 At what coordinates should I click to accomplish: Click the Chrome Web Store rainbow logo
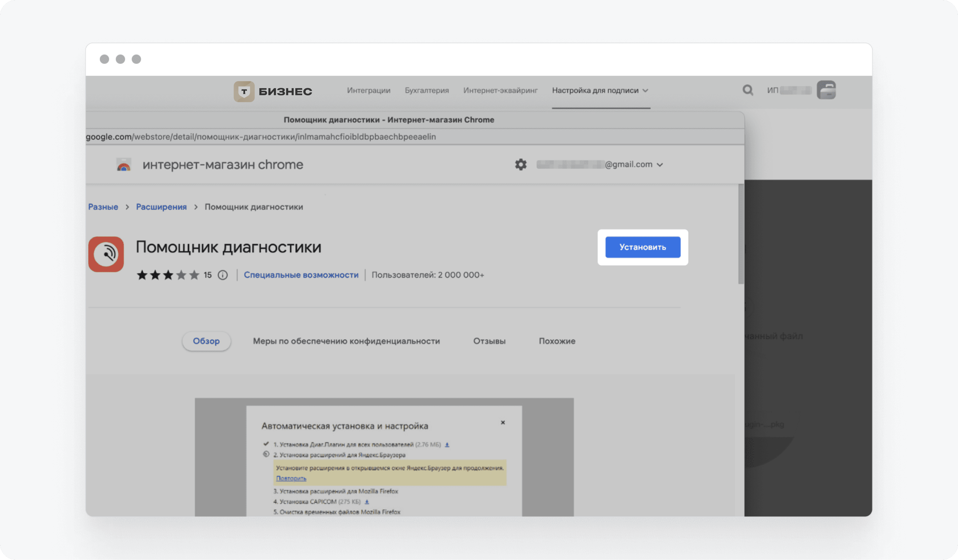point(123,165)
